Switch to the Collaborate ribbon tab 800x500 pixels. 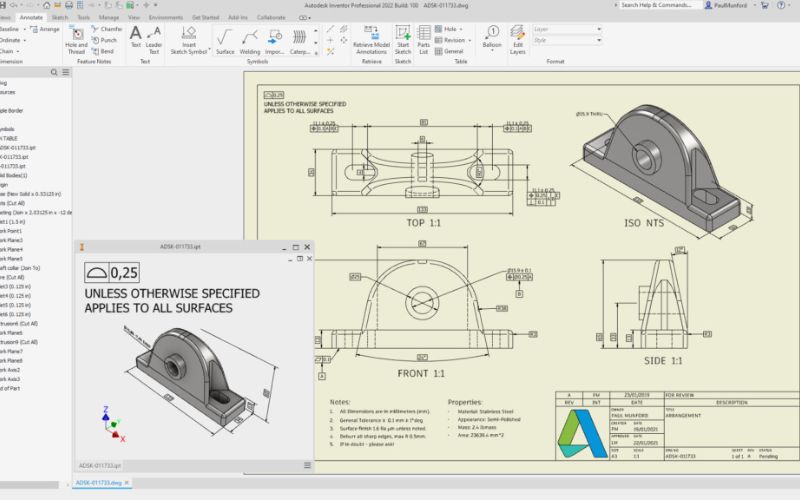(x=271, y=17)
